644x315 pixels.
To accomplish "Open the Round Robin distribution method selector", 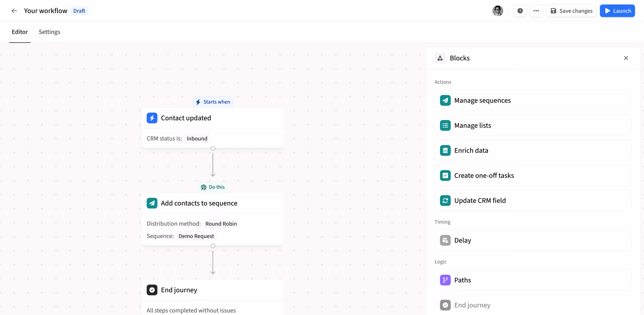I will pyautogui.click(x=221, y=224).
